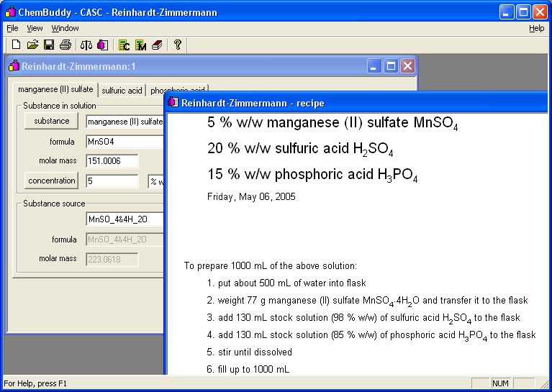Click the Print toolbar icon
This screenshot has height=392, width=552.
coord(65,45)
